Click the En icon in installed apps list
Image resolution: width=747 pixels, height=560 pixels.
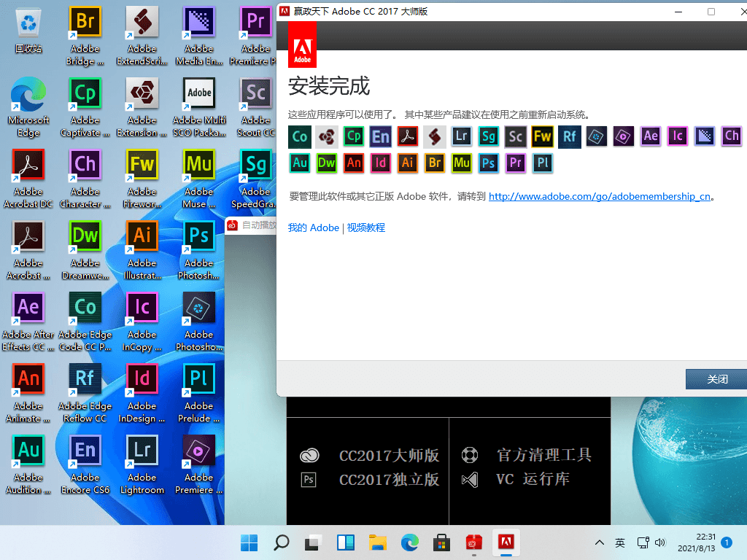point(381,136)
